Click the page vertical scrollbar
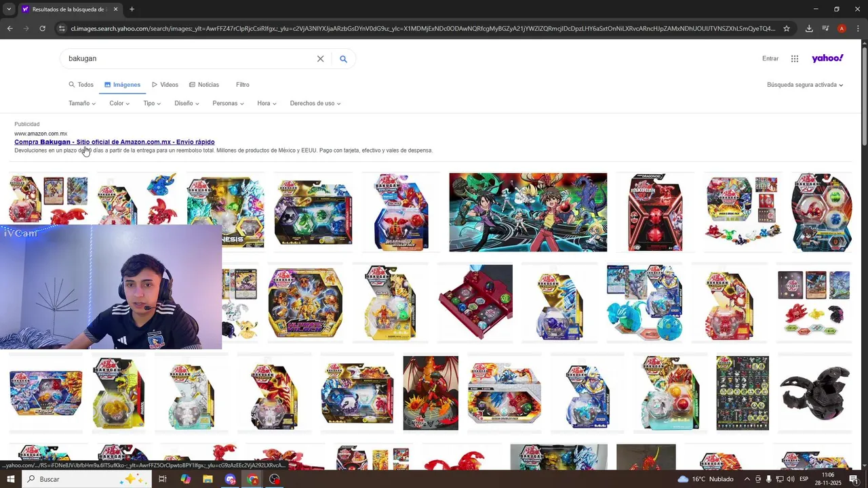 click(x=864, y=95)
